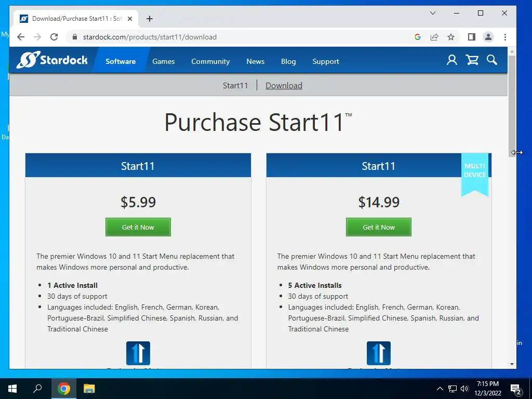Open taskbar search magnifier
The height and width of the screenshot is (399, 532).
point(37,389)
